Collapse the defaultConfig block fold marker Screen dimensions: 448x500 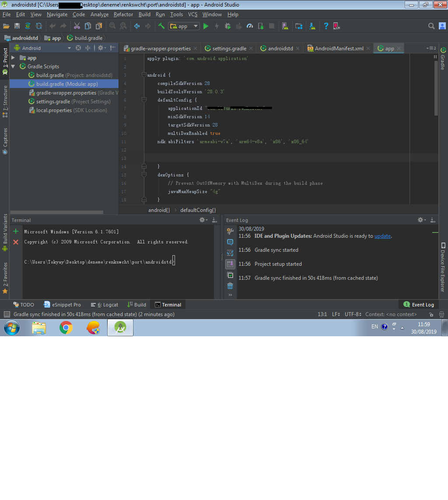pyautogui.click(x=144, y=100)
